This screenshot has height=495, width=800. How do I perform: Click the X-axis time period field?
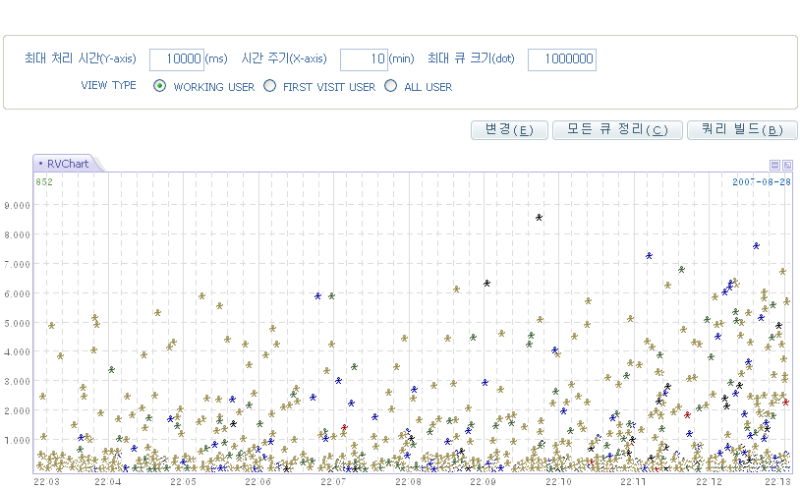tap(364, 59)
